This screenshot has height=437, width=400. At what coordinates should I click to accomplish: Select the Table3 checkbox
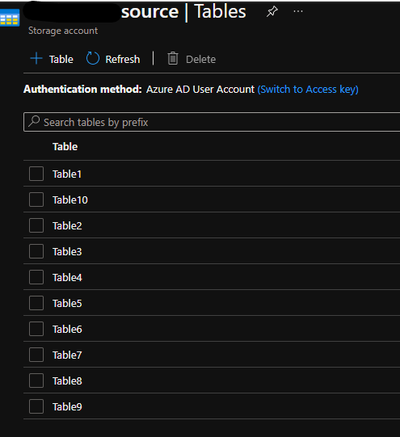pyautogui.click(x=36, y=251)
